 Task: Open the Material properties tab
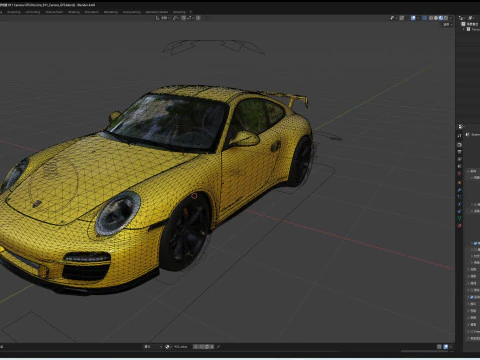point(459,226)
